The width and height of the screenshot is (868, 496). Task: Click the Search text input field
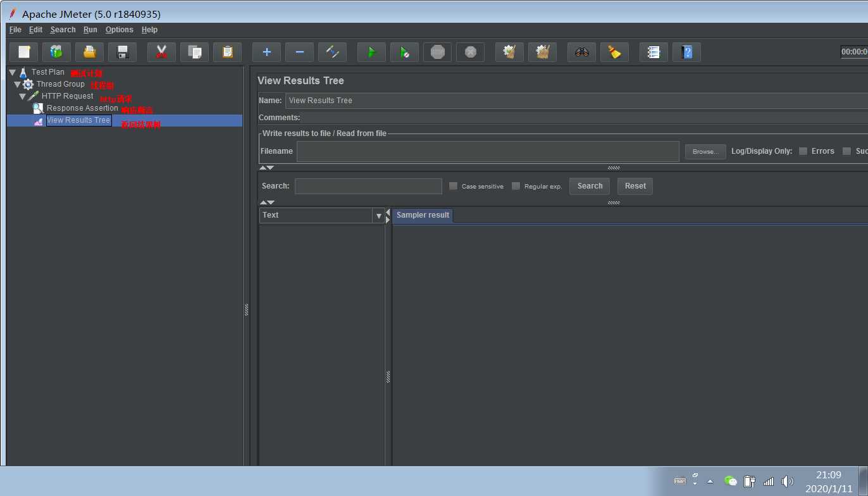tap(368, 186)
